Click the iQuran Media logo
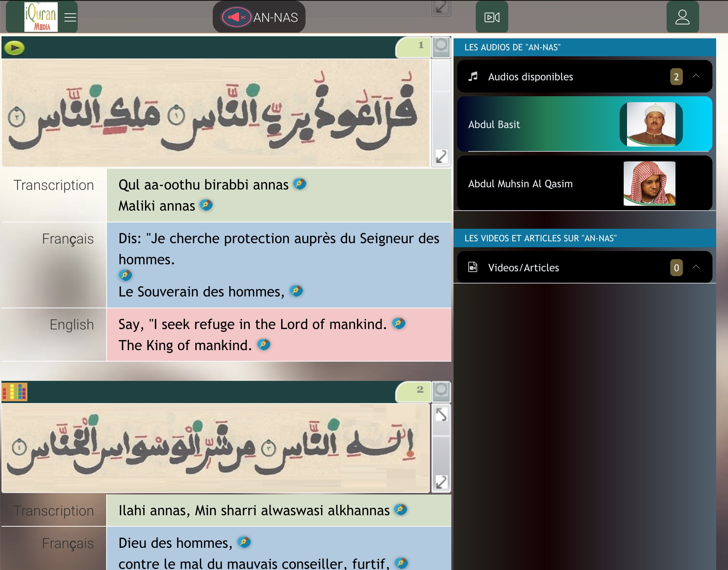The width and height of the screenshot is (728, 570). (x=41, y=17)
